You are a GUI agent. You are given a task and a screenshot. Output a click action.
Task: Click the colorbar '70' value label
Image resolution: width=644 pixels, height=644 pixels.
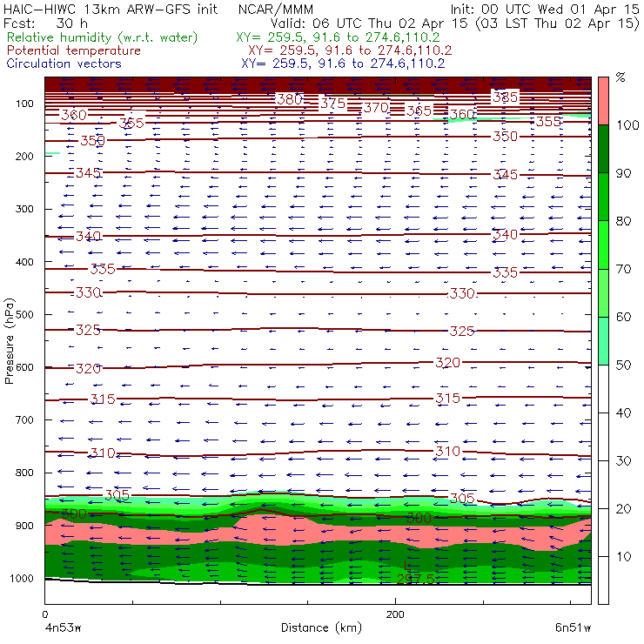623,269
